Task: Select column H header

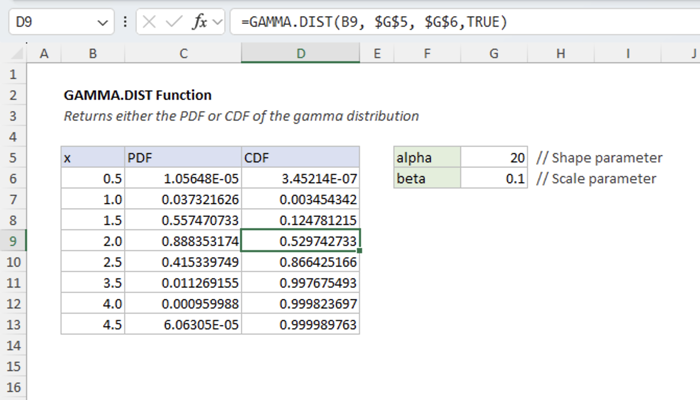Action: click(x=561, y=54)
